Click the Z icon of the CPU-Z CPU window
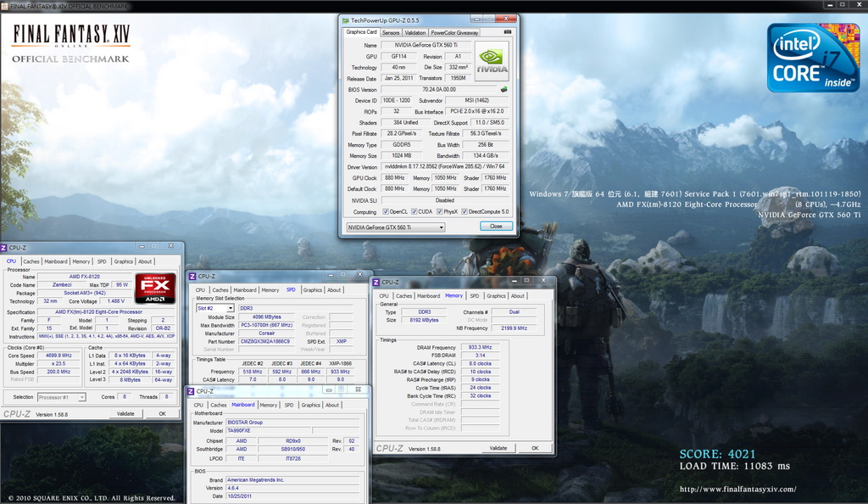The image size is (868, 504). click(x=3, y=248)
